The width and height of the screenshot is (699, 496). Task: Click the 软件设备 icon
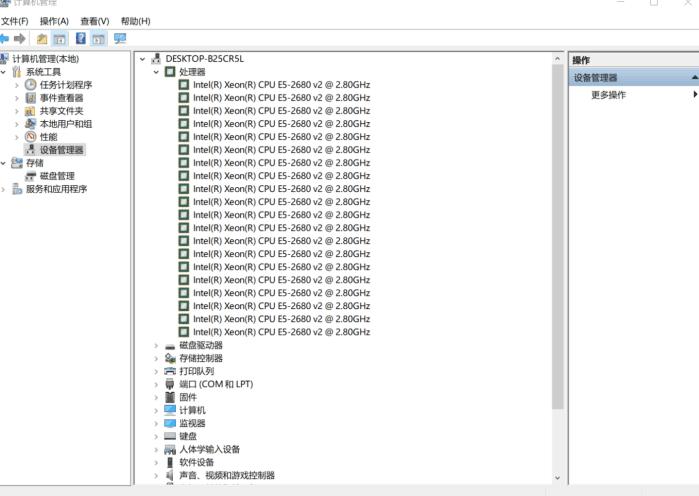pos(170,462)
